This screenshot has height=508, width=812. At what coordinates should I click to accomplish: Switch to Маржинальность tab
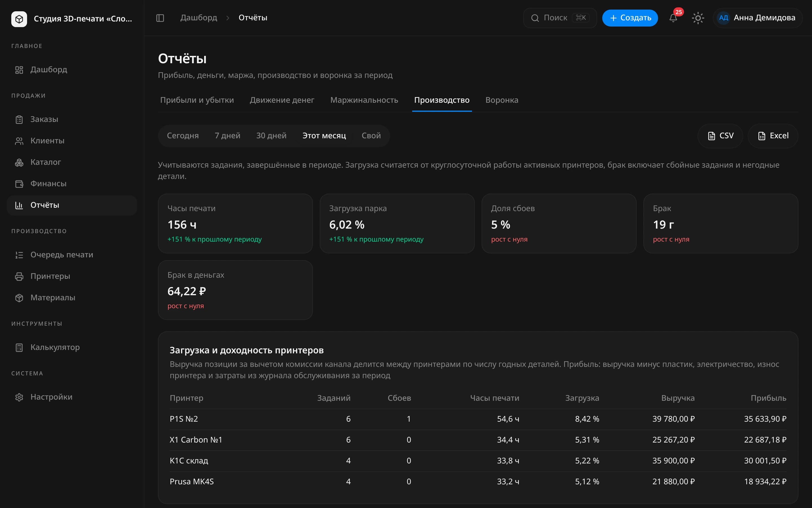tap(364, 100)
